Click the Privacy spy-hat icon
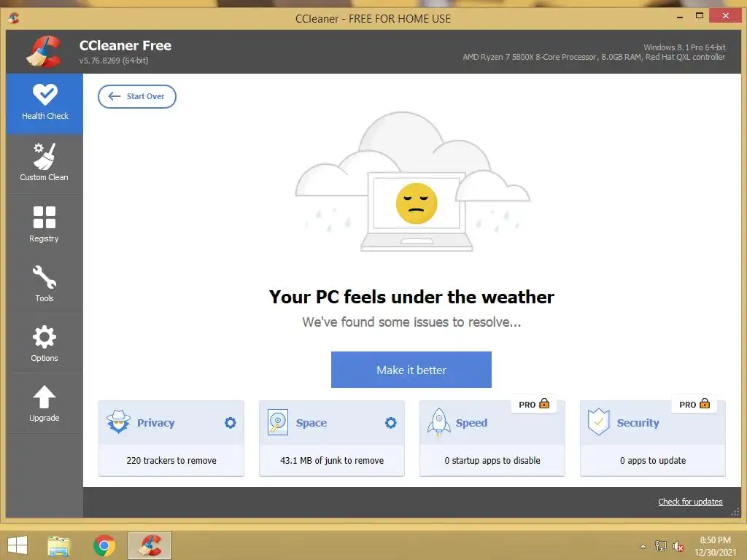 click(x=118, y=421)
